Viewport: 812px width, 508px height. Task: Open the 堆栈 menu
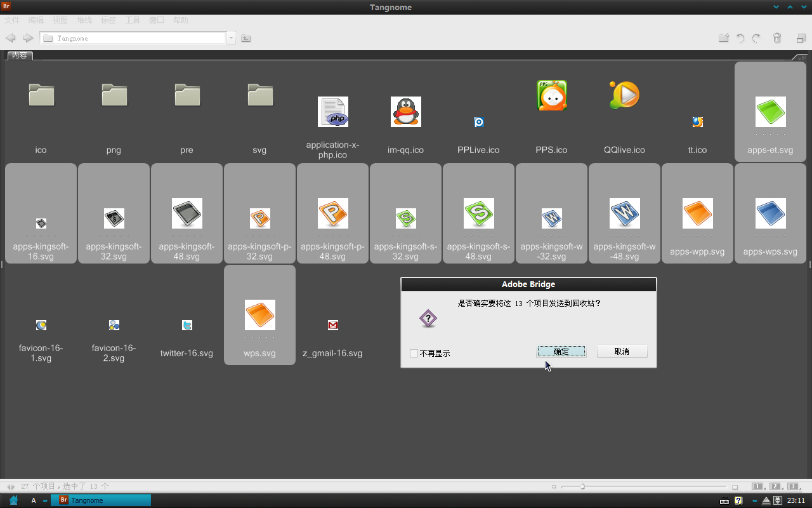coord(84,20)
